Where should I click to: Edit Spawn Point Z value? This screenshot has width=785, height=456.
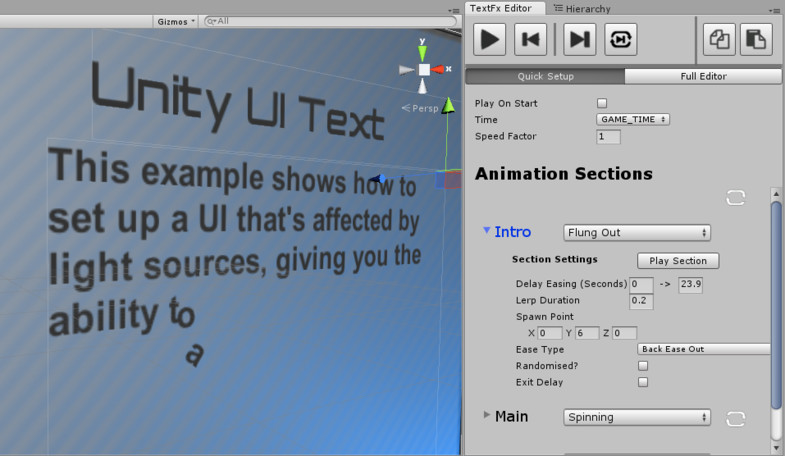point(624,333)
